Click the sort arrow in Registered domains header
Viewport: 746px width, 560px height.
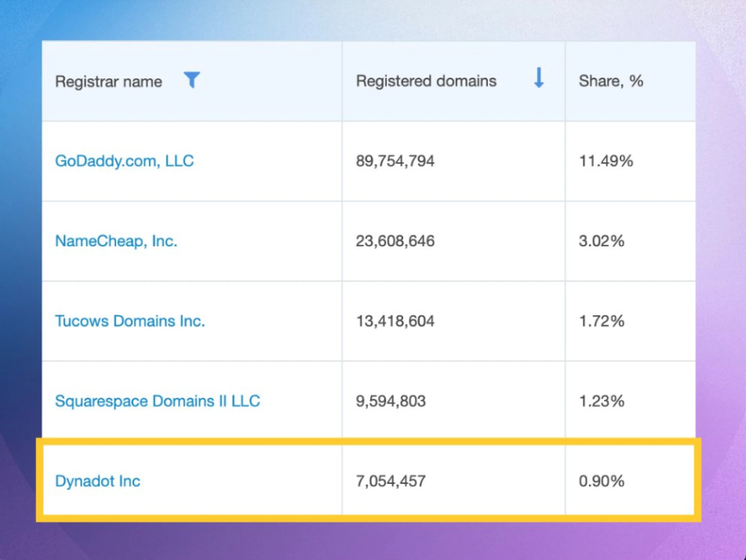(539, 78)
